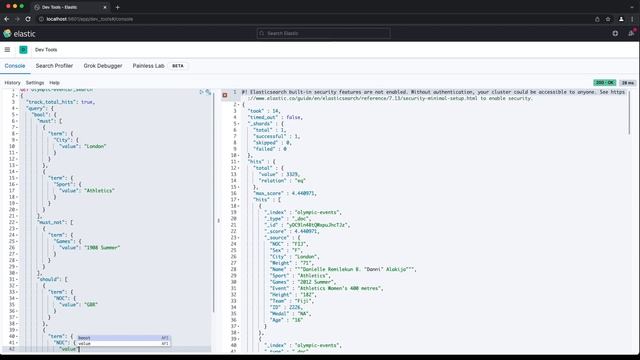Open the wrench request options icon
This screenshot has height=360, width=640.
[x=208, y=92]
